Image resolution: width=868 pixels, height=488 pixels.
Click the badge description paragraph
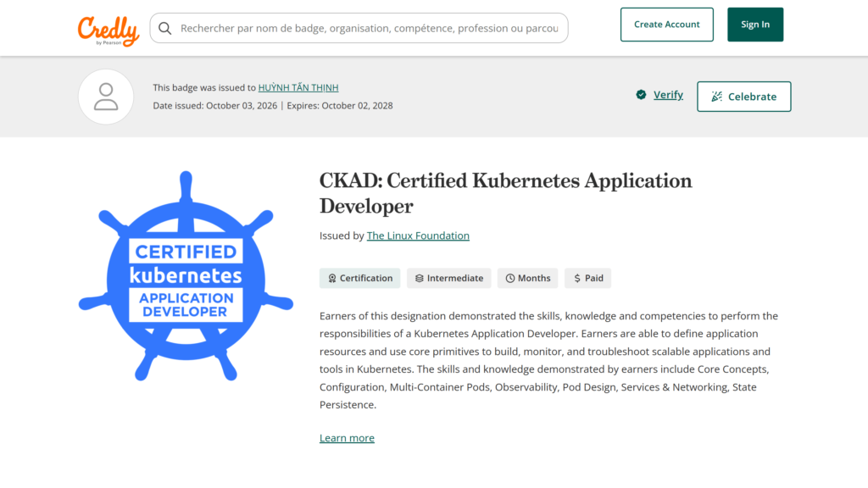point(548,360)
